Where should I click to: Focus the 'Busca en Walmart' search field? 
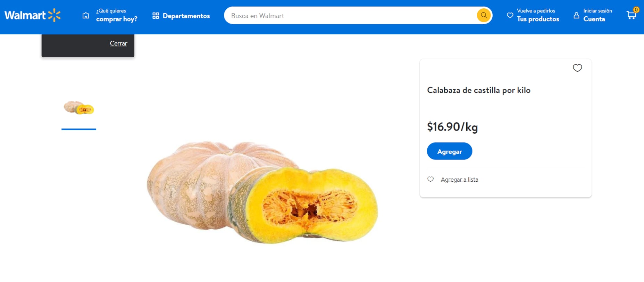pyautogui.click(x=351, y=16)
